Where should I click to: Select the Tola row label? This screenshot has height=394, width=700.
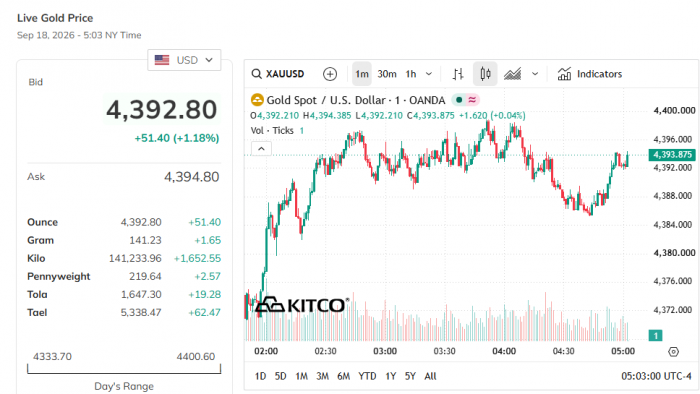37,294
